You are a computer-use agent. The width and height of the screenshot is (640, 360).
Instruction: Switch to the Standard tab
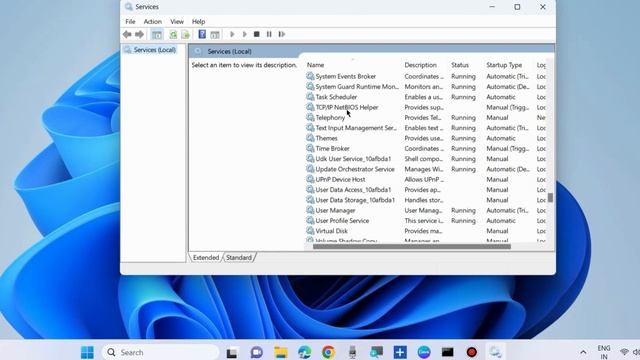point(239,258)
